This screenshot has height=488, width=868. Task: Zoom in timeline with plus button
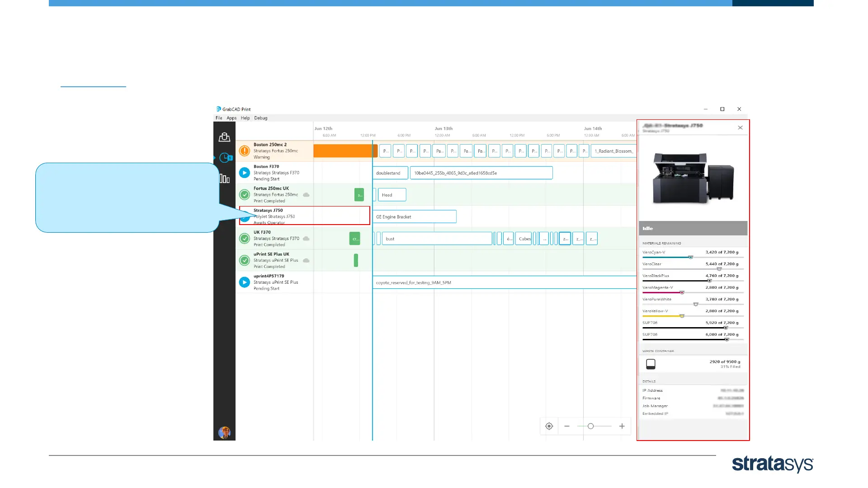click(622, 426)
